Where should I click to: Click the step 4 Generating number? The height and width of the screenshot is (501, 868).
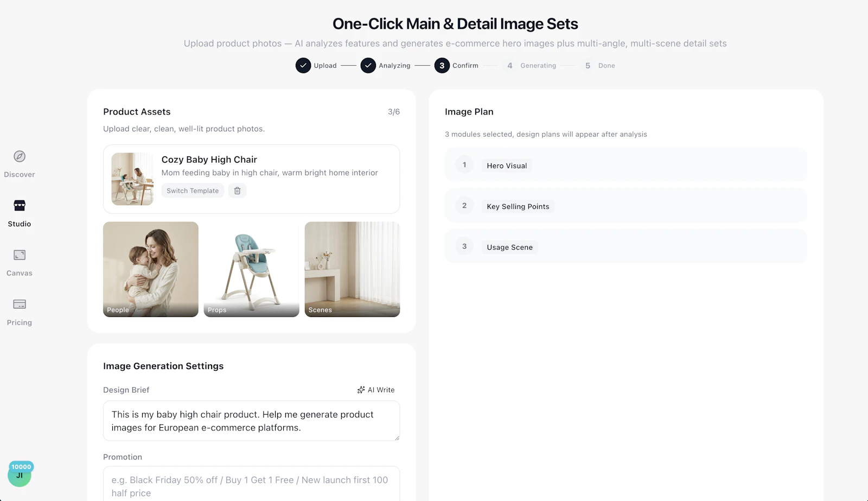(510, 66)
